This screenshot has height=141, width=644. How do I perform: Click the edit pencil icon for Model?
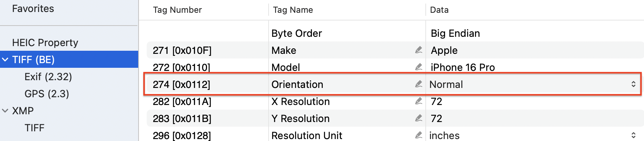(418, 67)
